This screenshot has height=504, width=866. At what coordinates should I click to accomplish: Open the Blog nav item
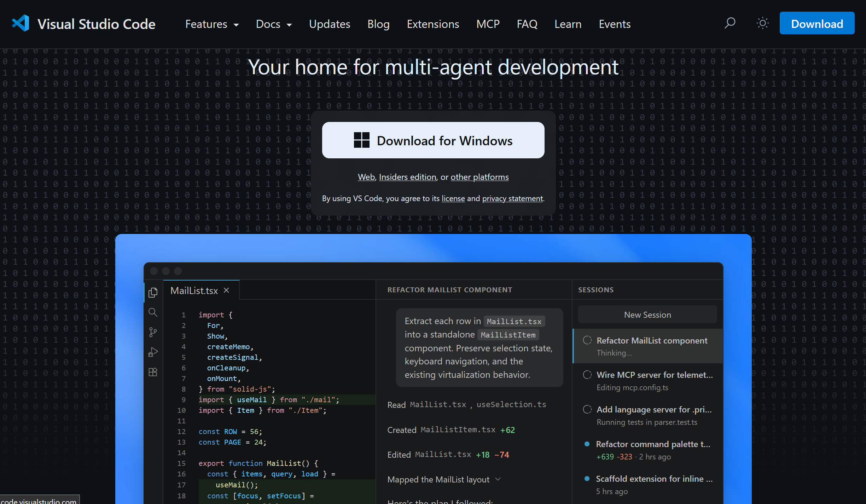click(378, 24)
